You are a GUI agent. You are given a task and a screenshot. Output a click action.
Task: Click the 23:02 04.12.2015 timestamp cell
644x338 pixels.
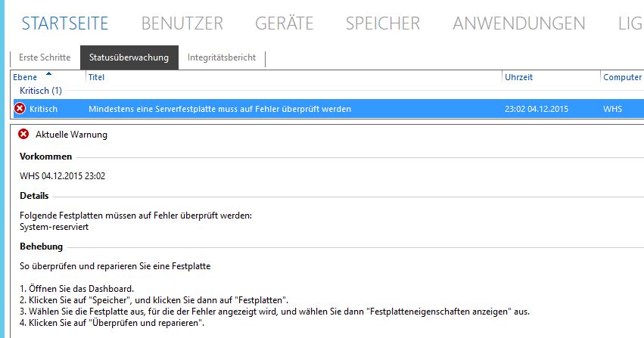tap(537, 109)
